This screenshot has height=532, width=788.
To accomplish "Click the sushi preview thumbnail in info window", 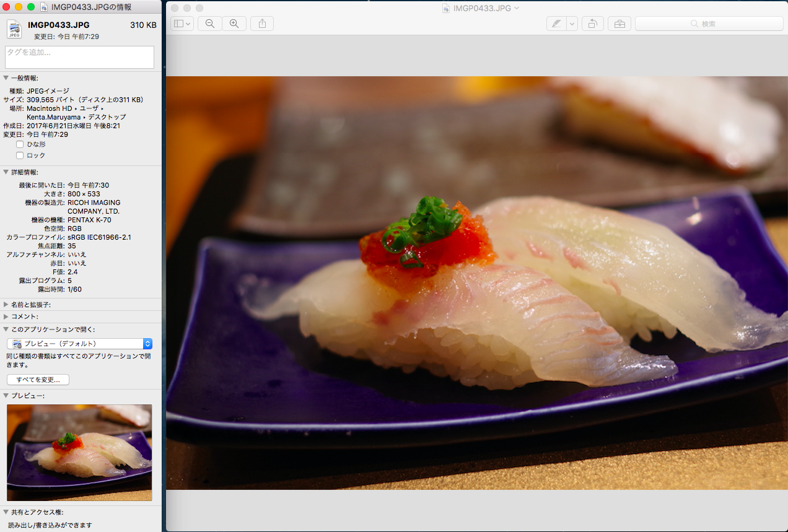I will tap(79, 453).
